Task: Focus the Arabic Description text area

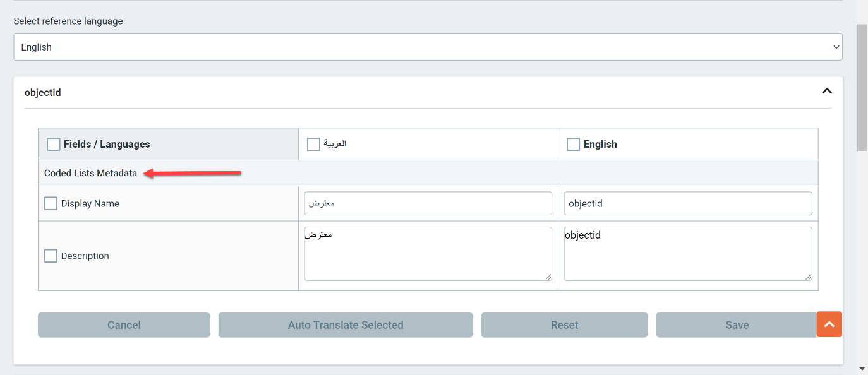Action: click(428, 254)
